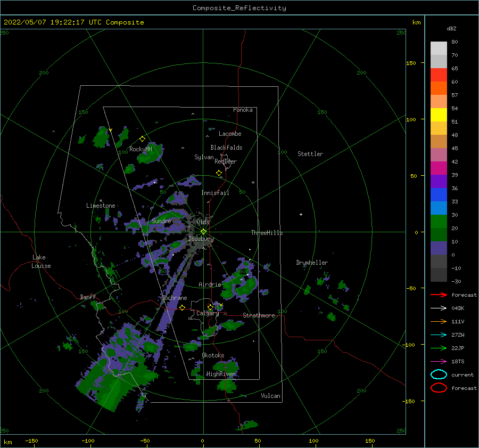The width and height of the screenshot is (479, 448).
Task: Click the Sylvan label
Action: [204, 157]
